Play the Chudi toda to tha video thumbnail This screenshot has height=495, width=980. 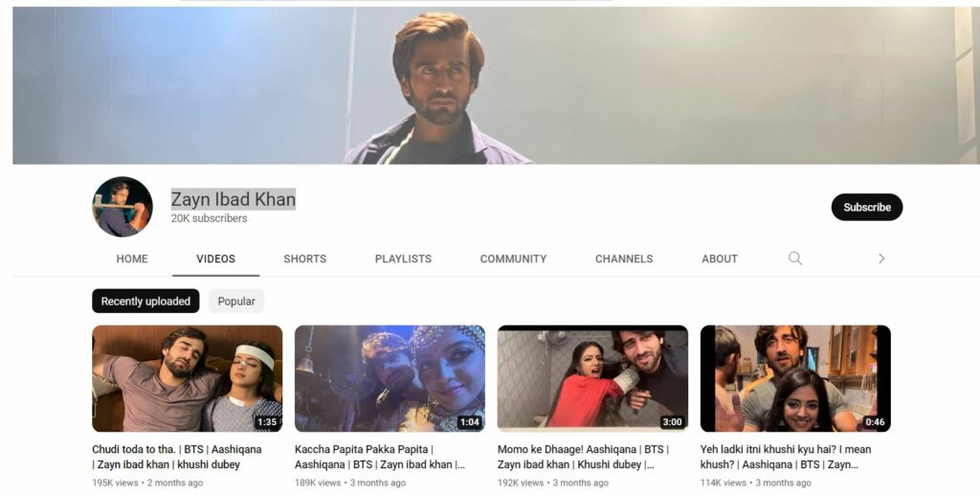pyautogui.click(x=187, y=378)
